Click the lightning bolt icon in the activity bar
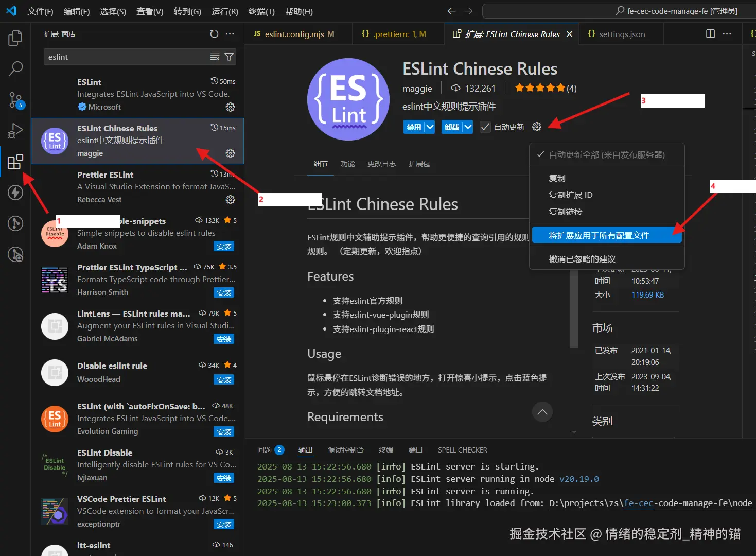The width and height of the screenshot is (756, 556). (15, 193)
